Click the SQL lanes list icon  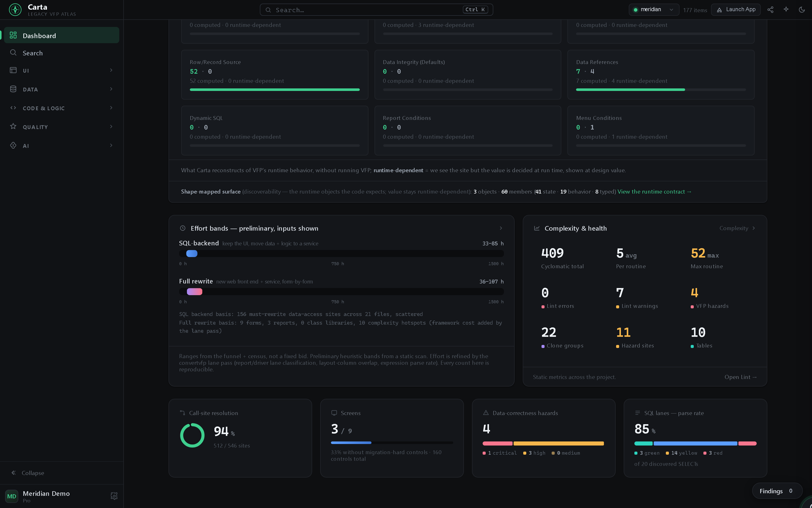coord(637,413)
